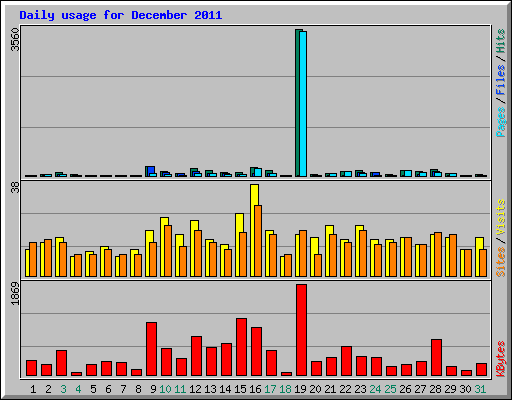
Task: Click the day 13 axis label
Action: point(210,389)
